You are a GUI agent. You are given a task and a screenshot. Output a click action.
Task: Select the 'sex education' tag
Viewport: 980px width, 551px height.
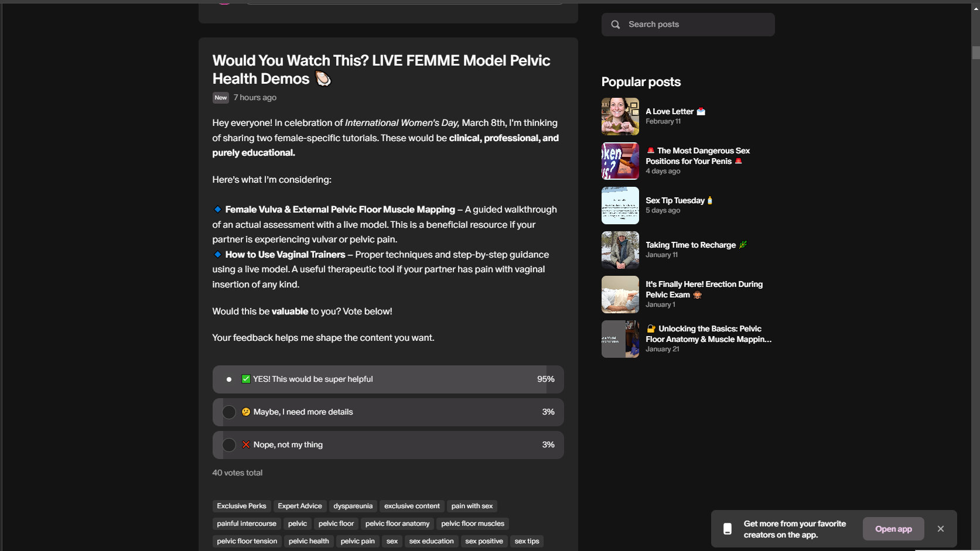pos(431,541)
